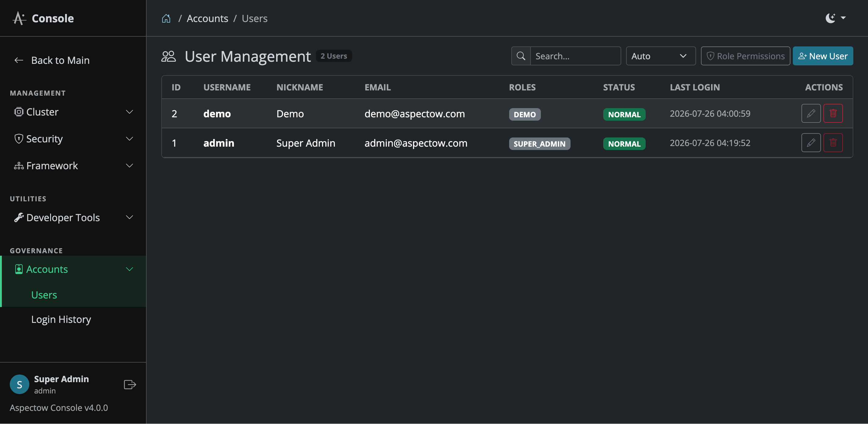The width and height of the screenshot is (868, 424).
Task: Expand the Developer Tools chevron
Action: [129, 218]
